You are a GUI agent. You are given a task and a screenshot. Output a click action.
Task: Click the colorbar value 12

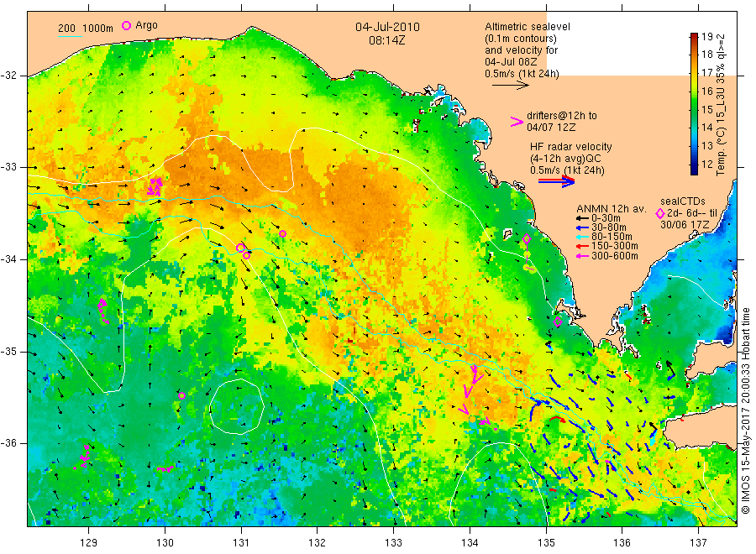pyautogui.click(x=706, y=164)
